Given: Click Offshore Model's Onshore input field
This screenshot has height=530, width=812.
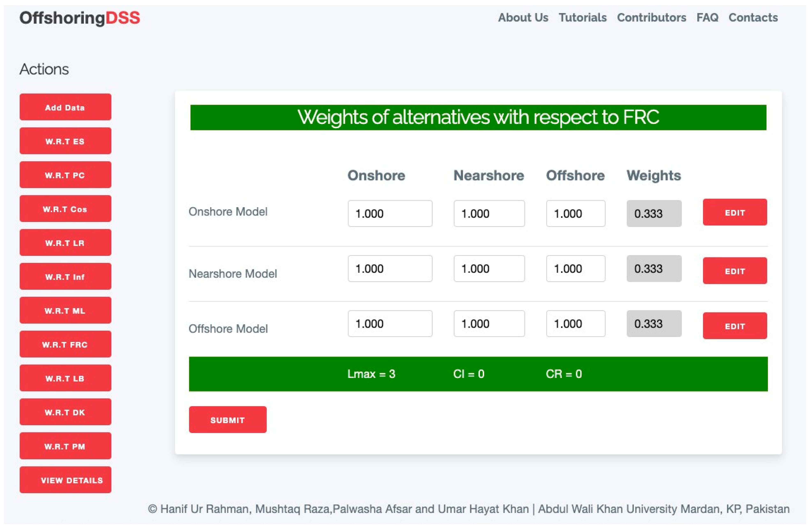Looking at the screenshot, I should (x=390, y=324).
